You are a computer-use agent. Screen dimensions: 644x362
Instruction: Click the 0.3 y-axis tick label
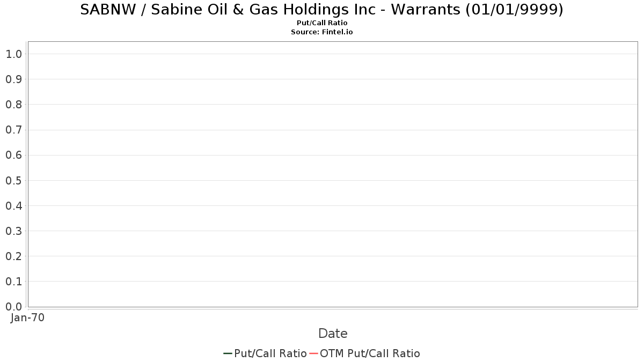(13, 231)
